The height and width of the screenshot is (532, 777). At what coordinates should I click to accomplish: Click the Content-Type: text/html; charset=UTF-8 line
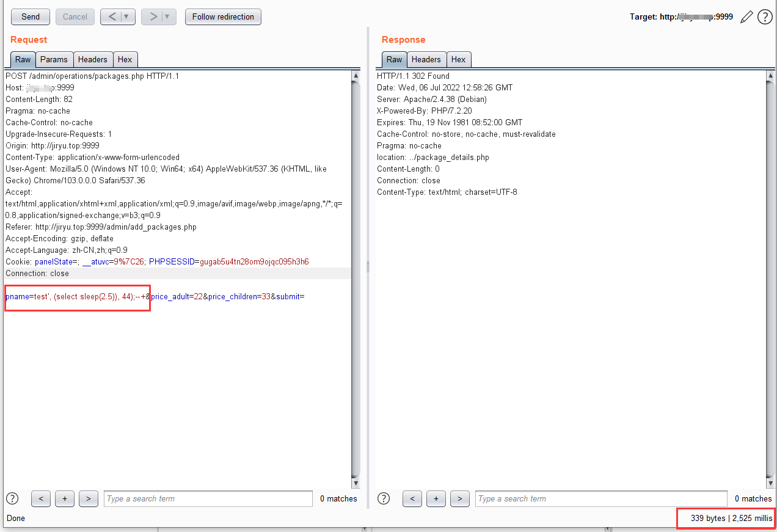447,192
